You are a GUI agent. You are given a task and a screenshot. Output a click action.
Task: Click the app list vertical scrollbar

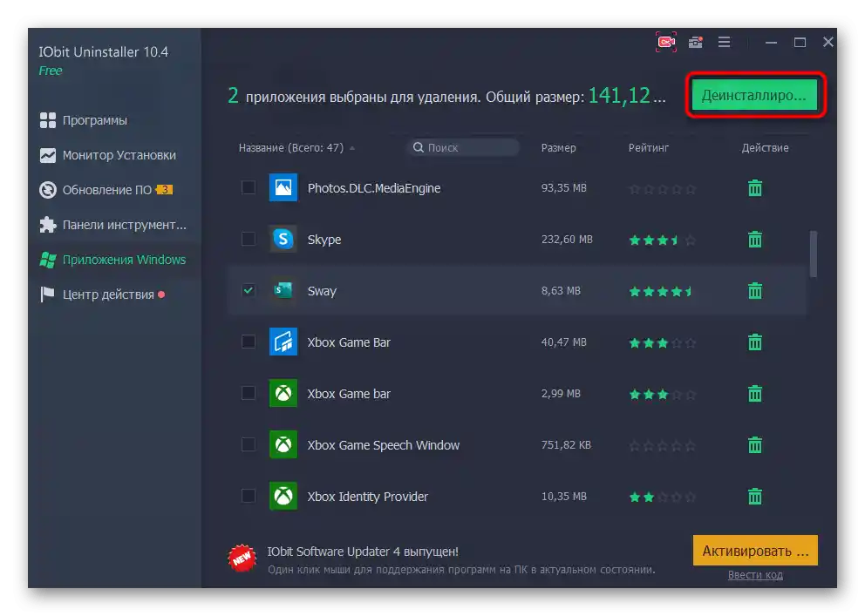(x=814, y=254)
